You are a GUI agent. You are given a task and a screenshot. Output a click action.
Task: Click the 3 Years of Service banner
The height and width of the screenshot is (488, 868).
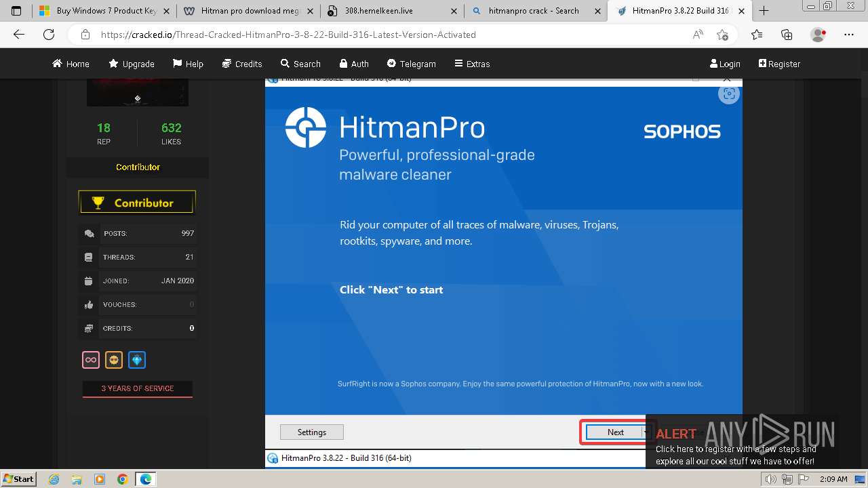(138, 388)
